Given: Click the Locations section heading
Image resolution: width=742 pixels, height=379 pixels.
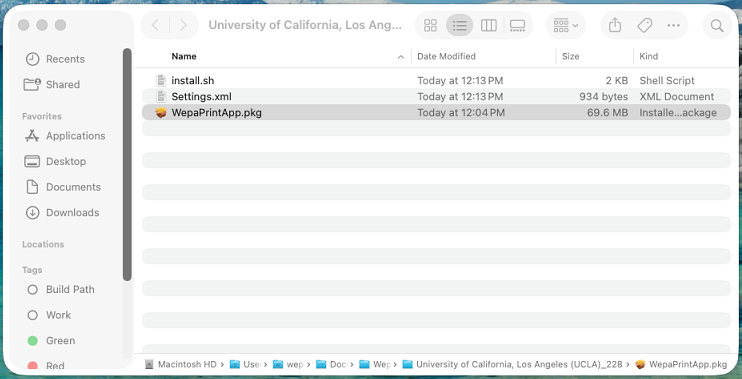Looking at the screenshot, I should click(43, 244).
